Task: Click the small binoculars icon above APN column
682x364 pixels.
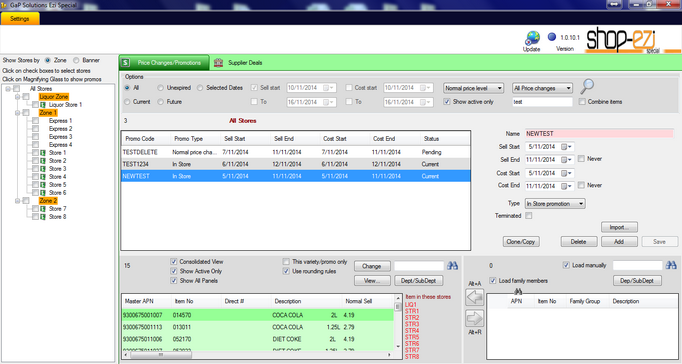Action: click(518, 292)
